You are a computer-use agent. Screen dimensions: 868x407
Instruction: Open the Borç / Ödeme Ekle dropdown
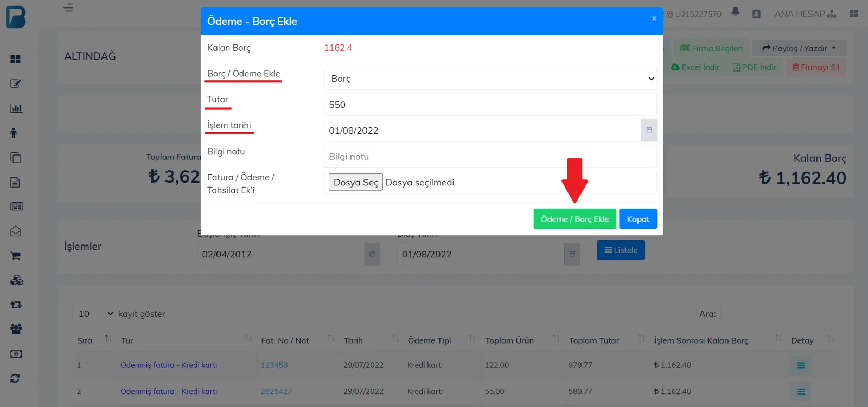point(490,79)
